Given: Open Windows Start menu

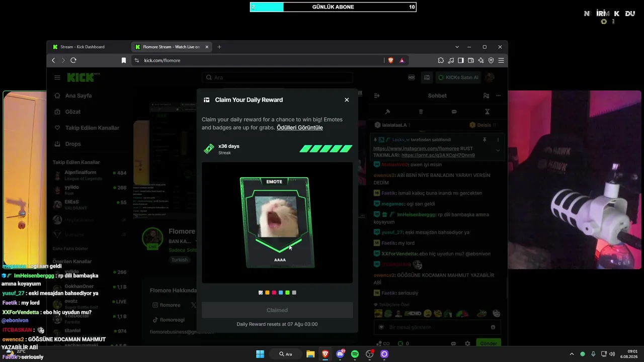Looking at the screenshot, I should tap(260, 354).
